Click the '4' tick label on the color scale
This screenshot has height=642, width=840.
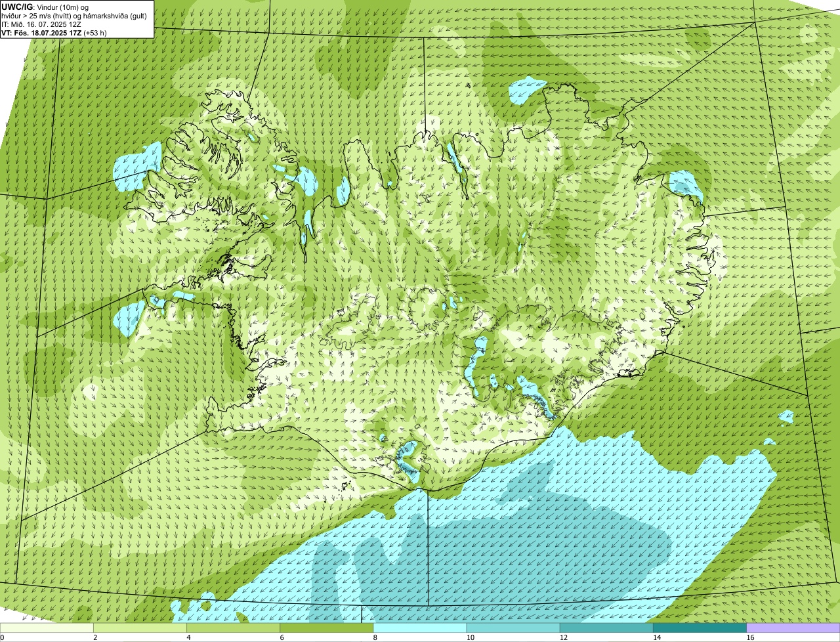point(189,637)
